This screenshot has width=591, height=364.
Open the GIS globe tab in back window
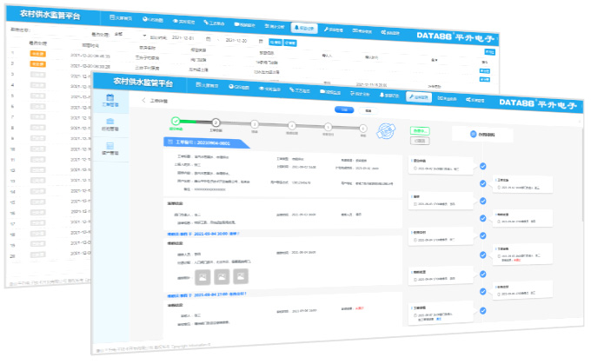(x=153, y=20)
